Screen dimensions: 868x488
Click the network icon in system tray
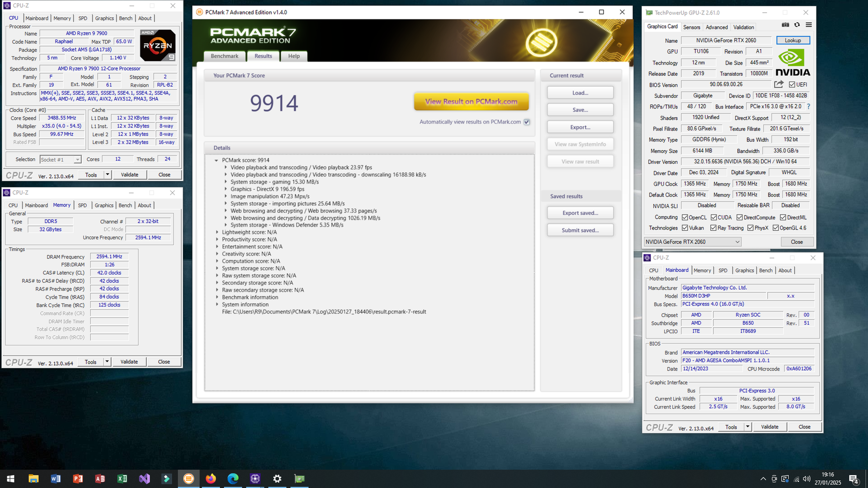pyautogui.click(x=796, y=479)
